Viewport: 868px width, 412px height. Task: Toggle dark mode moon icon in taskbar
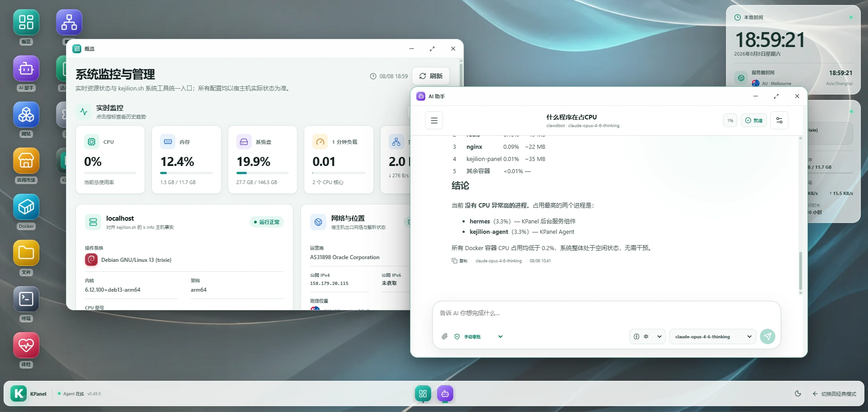click(798, 394)
